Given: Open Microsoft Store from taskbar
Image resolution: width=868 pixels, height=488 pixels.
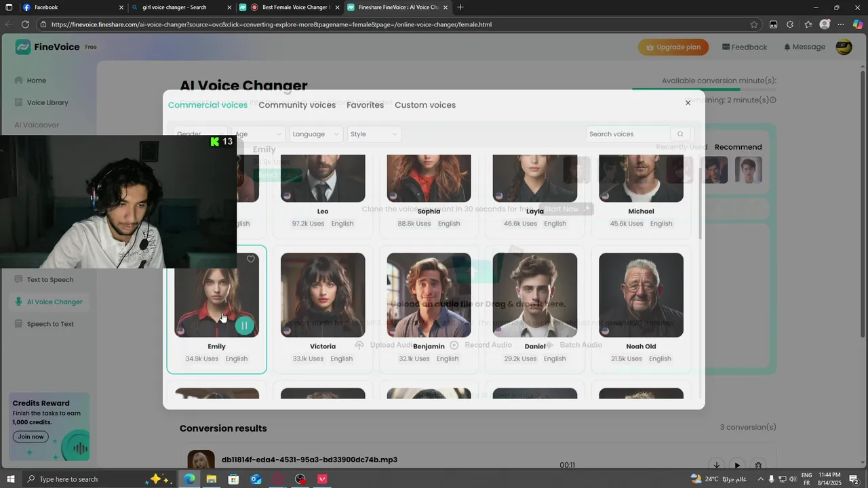Looking at the screenshot, I should [x=233, y=479].
